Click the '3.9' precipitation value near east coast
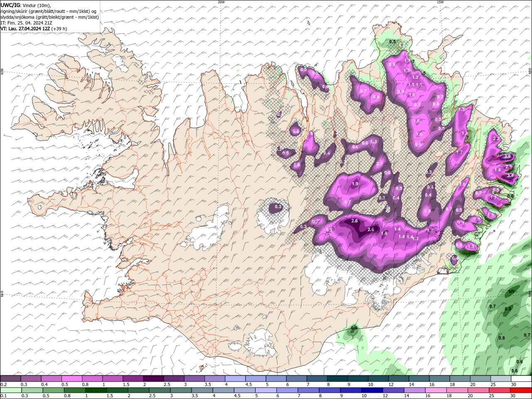The image size is (532, 399). 507,157
